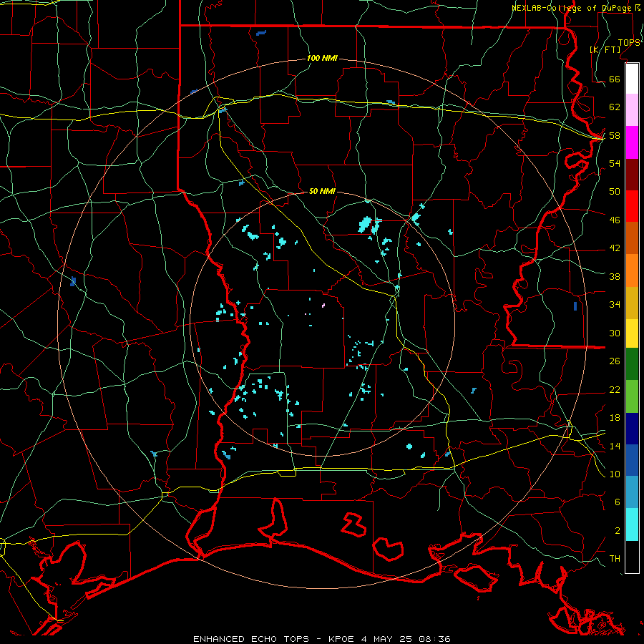The height and width of the screenshot is (644, 644).
Task: Click the dark green 30 kft legend color
Action: click(632, 364)
